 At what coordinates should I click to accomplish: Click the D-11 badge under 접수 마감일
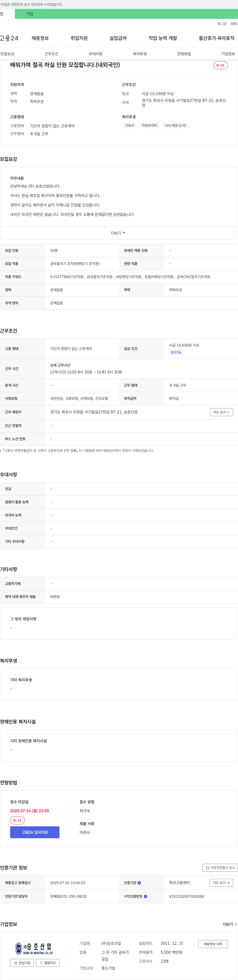(x=18, y=821)
